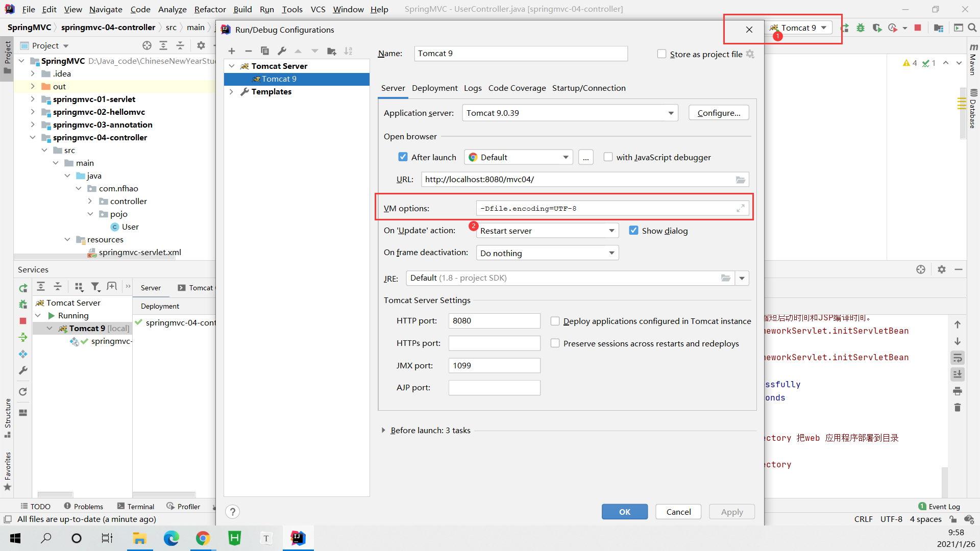Add a new run configuration with plus icon
The width and height of the screenshot is (980, 551).
click(232, 51)
